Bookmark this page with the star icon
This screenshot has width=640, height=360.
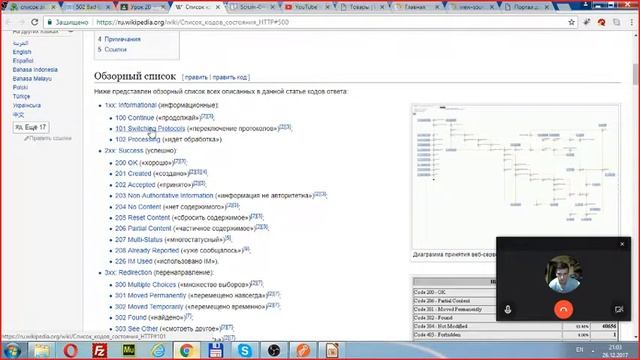coord(571,22)
